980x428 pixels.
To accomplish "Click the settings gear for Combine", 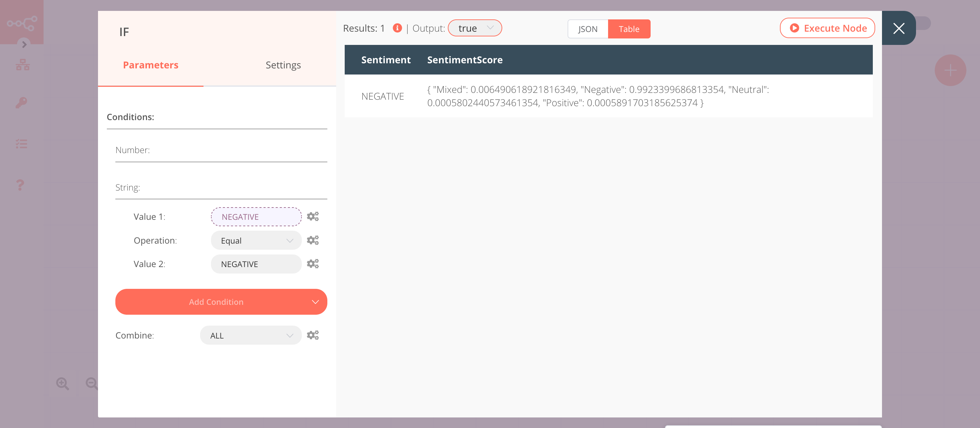I will [x=312, y=335].
